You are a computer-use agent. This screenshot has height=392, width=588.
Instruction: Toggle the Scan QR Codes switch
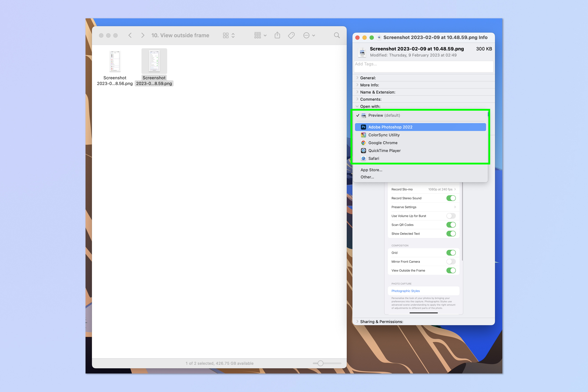tap(451, 225)
